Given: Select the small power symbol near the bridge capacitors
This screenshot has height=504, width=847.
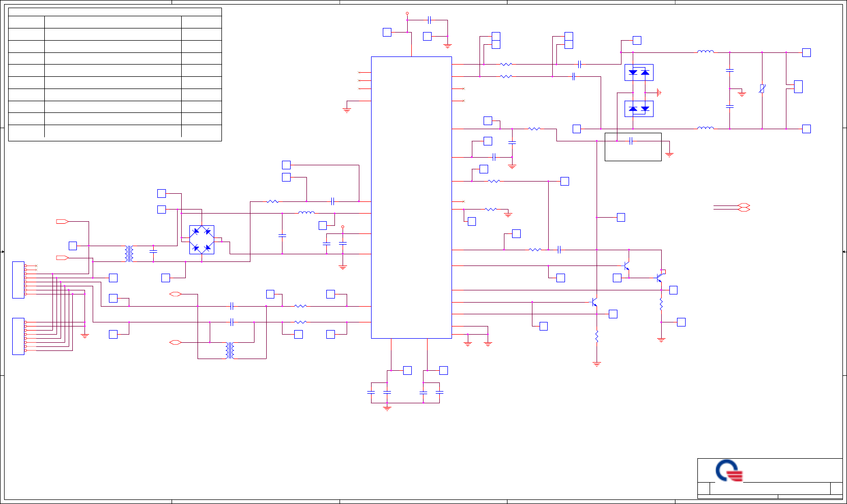Looking at the screenshot, I should click(343, 227).
